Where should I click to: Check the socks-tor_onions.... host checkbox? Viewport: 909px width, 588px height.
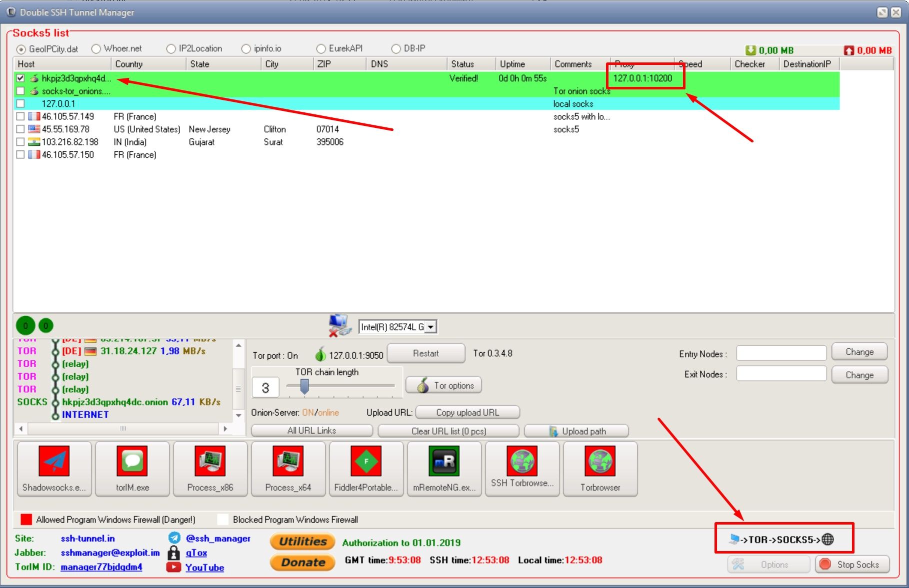point(20,91)
